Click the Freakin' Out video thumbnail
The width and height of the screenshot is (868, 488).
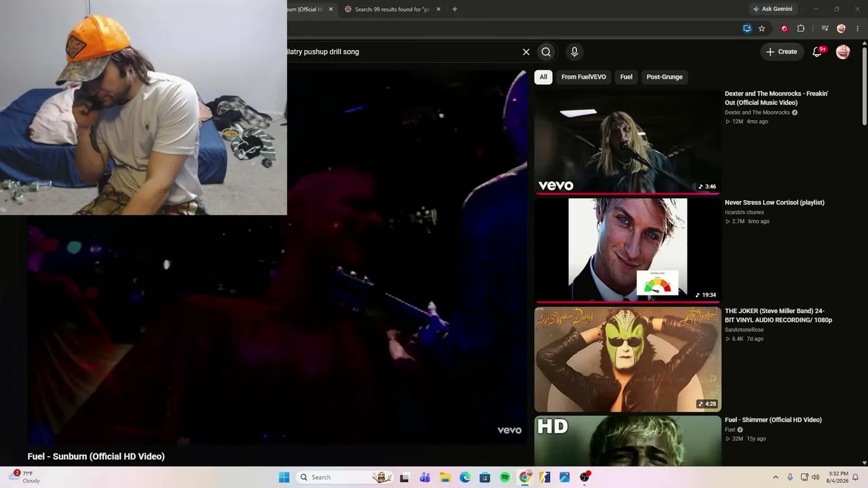[627, 142]
